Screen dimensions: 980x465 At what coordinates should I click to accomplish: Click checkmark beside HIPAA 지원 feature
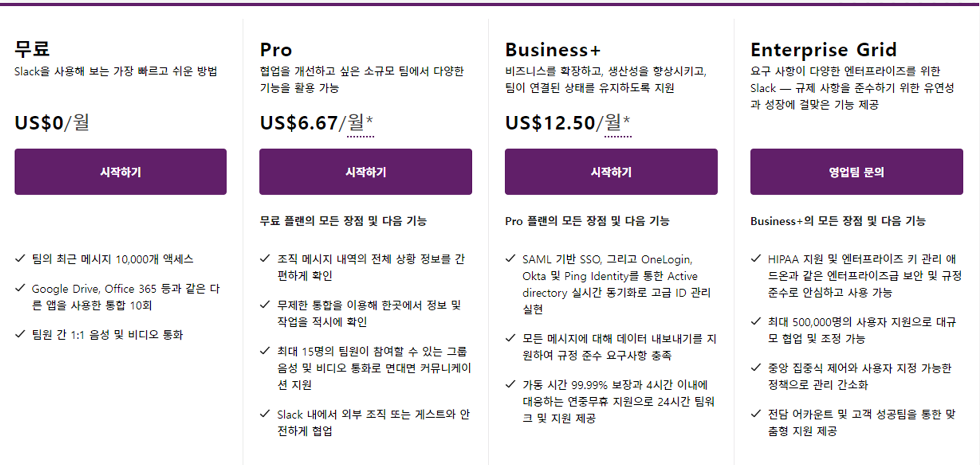pyautogui.click(x=756, y=259)
